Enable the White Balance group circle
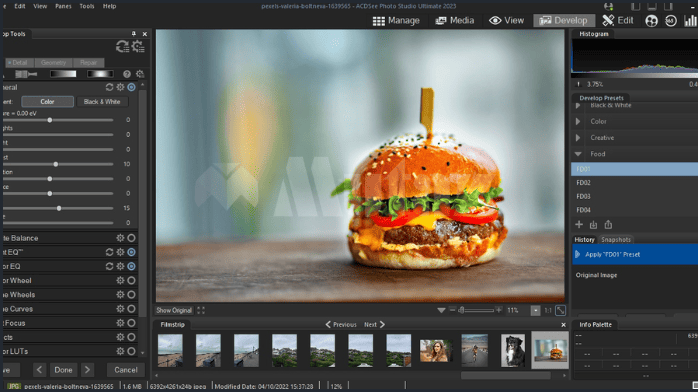The height and width of the screenshot is (392, 698). (131, 238)
